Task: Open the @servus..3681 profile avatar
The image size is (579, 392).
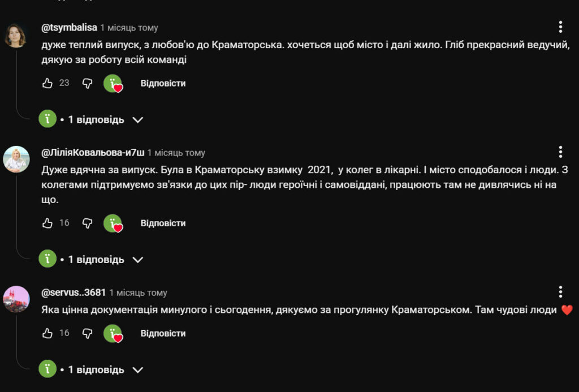Action: 16,299
